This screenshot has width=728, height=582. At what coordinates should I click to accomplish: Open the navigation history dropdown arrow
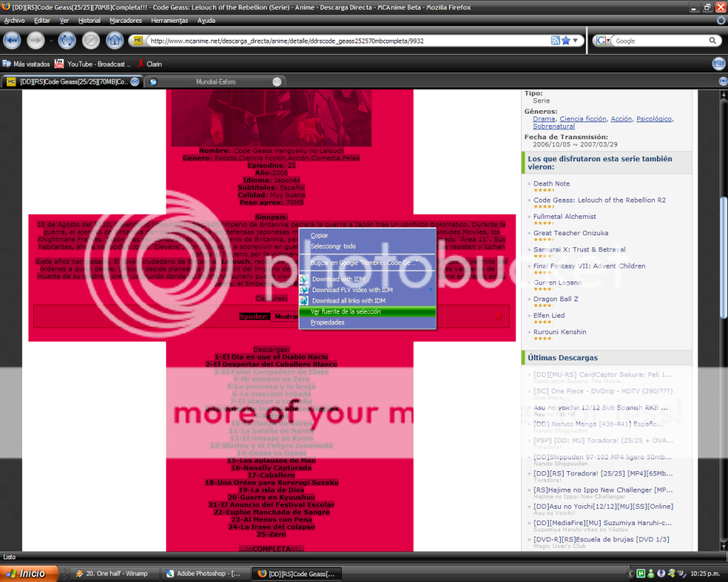coord(51,41)
